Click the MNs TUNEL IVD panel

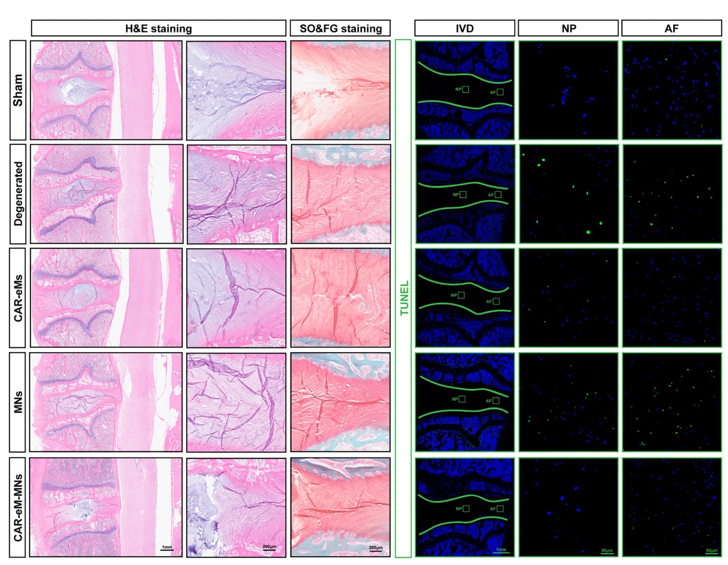coord(465,402)
